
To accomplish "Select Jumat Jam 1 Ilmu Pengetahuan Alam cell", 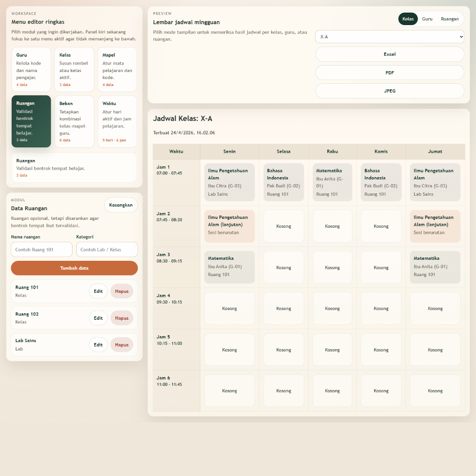I will point(435,182).
